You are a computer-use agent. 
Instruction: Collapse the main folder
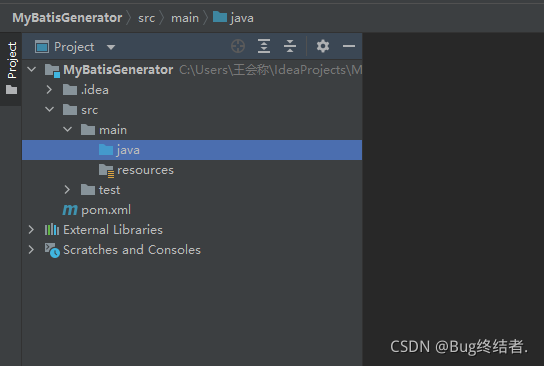67,129
